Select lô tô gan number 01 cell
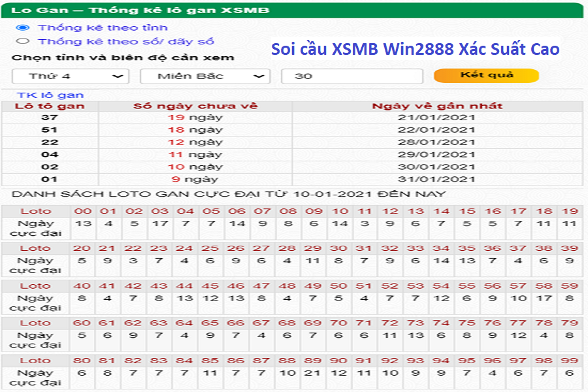This screenshot has width=588, height=392. point(50,179)
